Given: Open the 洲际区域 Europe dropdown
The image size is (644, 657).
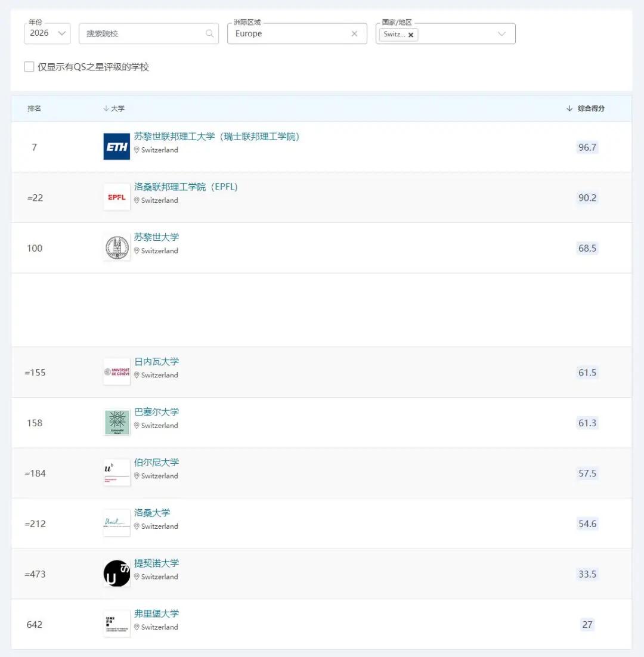Looking at the screenshot, I should pyautogui.click(x=297, y=33).
